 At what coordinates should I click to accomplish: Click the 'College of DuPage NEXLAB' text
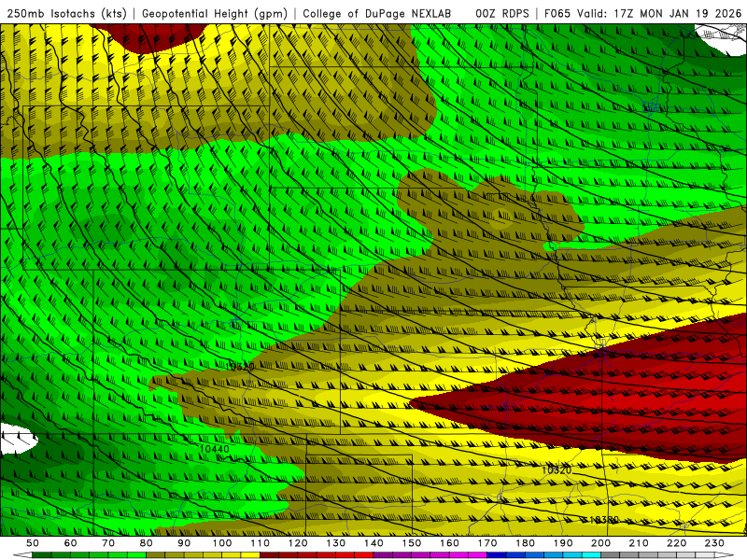point(377,13)
